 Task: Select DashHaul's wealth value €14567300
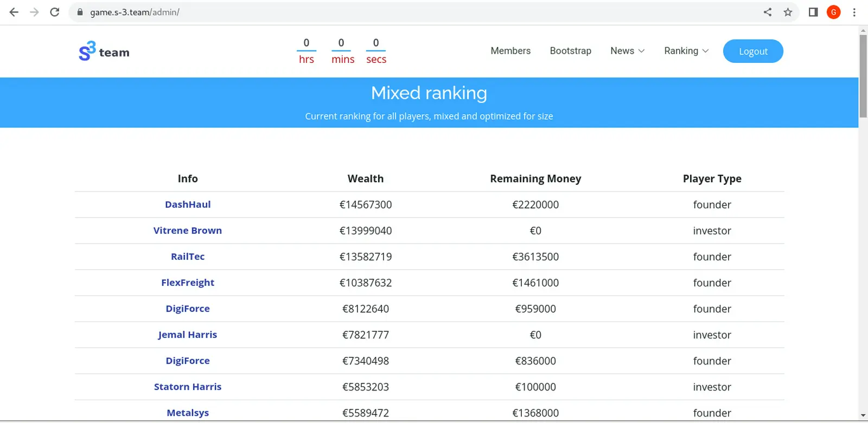(366, 204)
